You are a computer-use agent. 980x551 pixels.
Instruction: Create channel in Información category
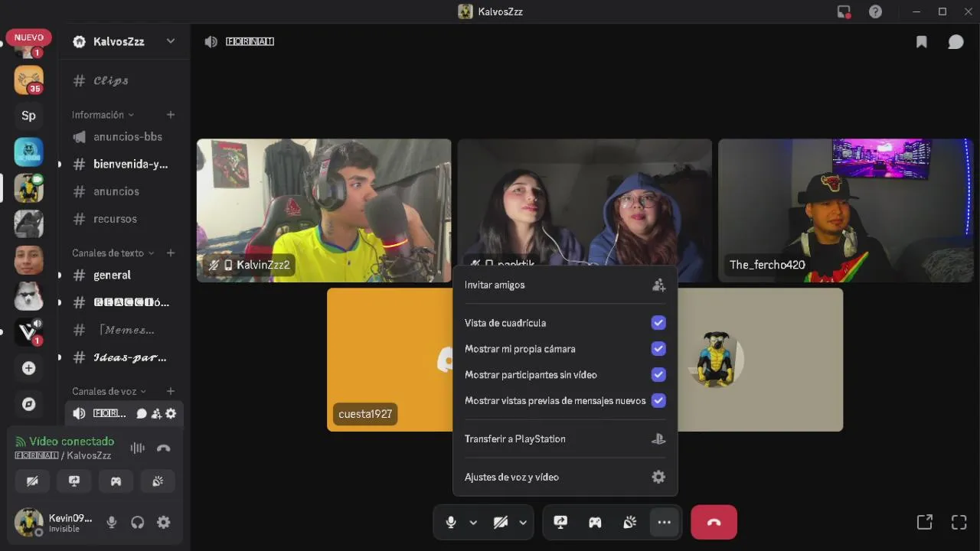[x=171, y=115]
